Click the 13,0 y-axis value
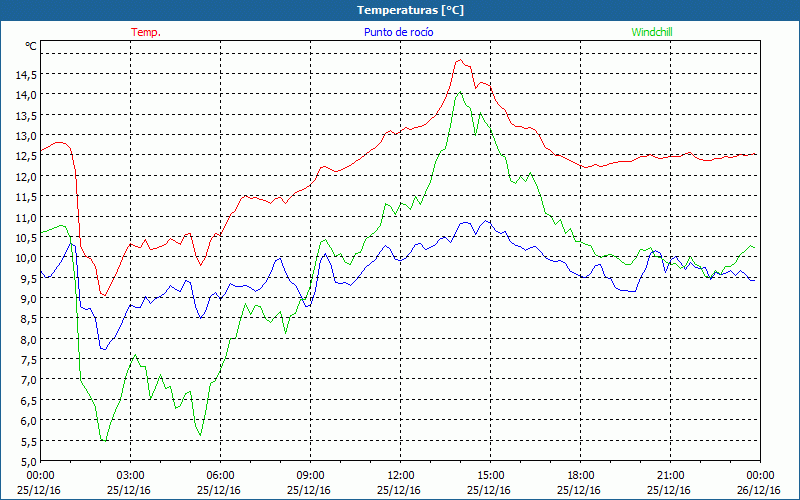The image size is (800, 500). [x=26, y=136]
